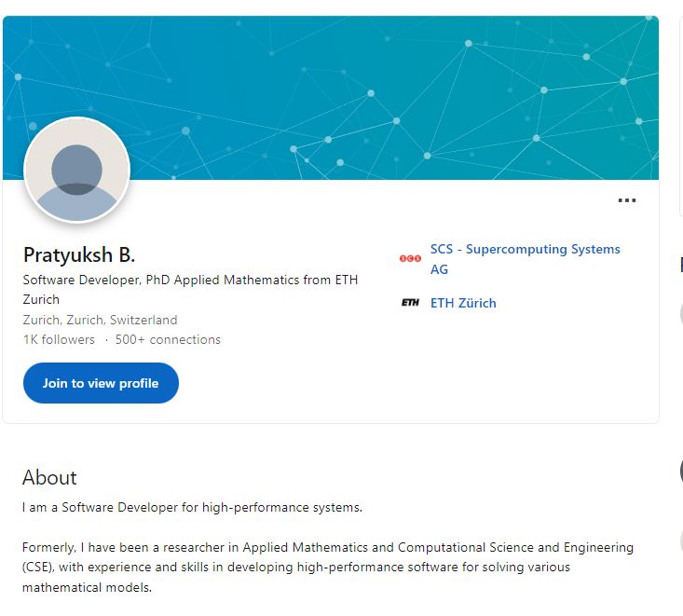683x616 pixels.
Task: Open the three-dot more options menu
Action: point(627,200)
